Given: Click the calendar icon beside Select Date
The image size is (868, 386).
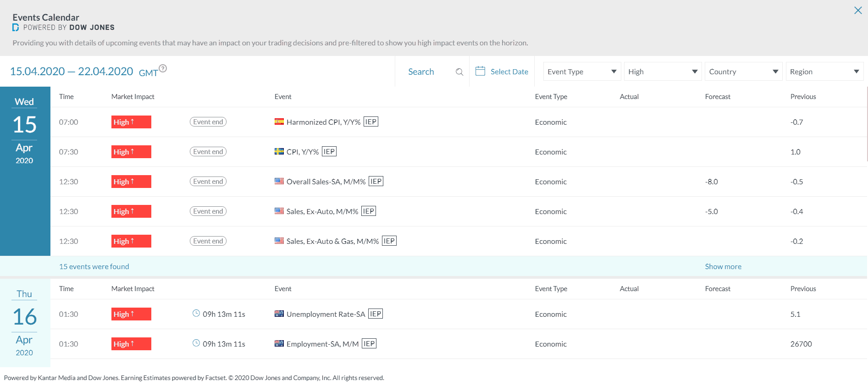Looking at the screenshot, I should [x=480, y=71].
